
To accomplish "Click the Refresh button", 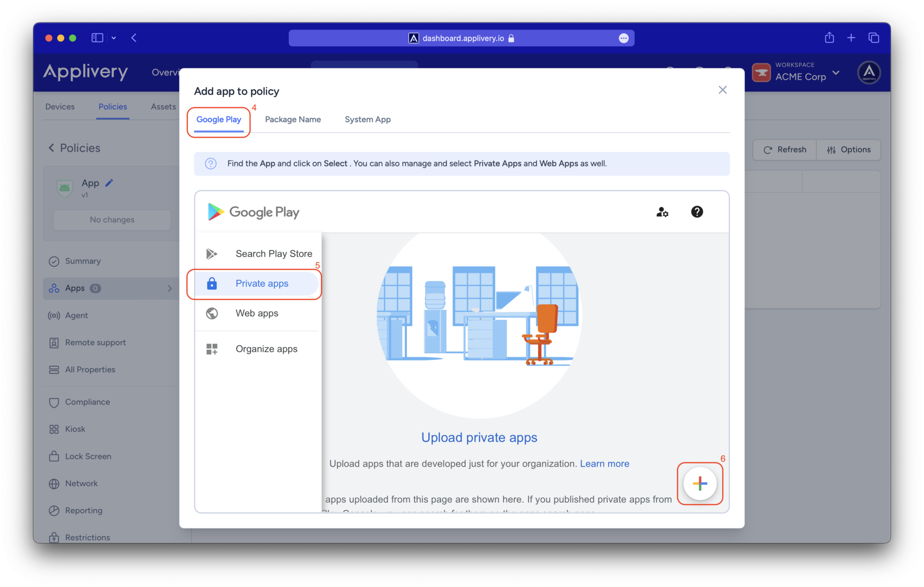I will tap(784, 149).
